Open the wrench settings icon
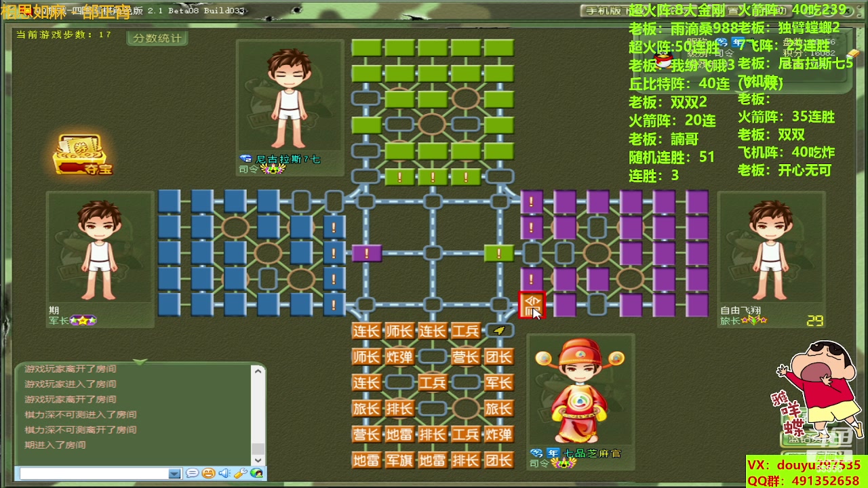This screenshot has height=488, width=868. click(x=240, y=473)
